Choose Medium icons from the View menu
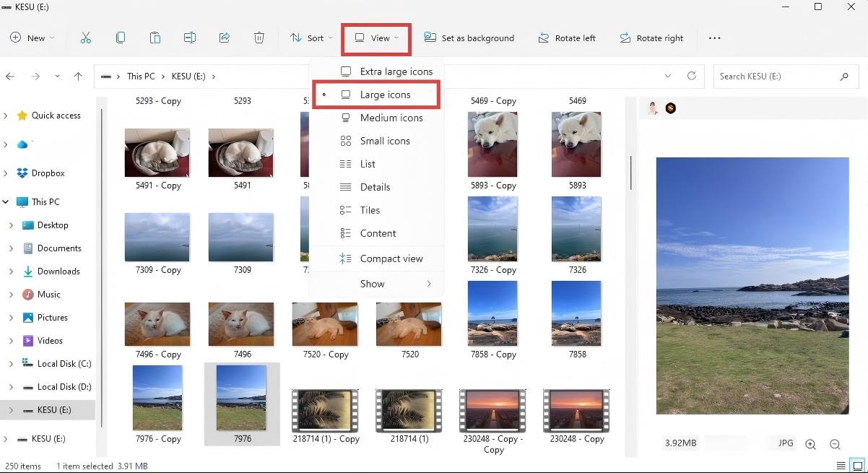The height and width of the screenshot is (473, 868). pyautogui.click(x=391, y=118)
